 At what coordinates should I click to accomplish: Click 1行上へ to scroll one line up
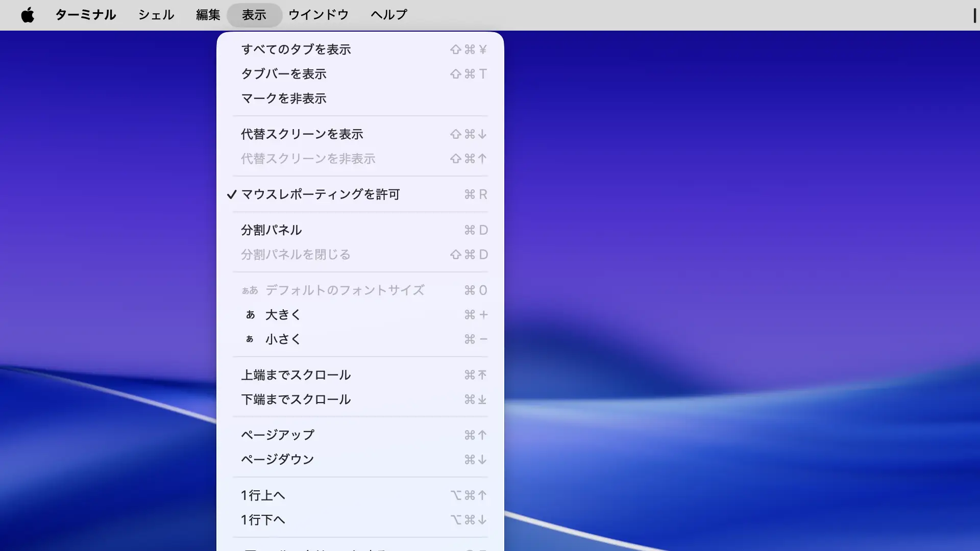tap(263, 495)
